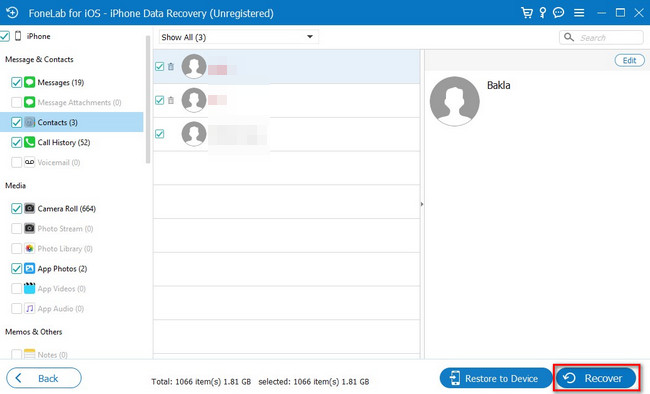Click the Call History phone icon
Image resolution: width=650 pixels, height=394 pixels.
(29, 142)
